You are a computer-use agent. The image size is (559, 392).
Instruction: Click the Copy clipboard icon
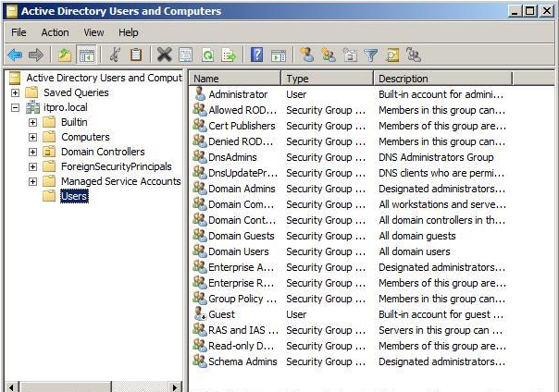pyautogui.click(x=136, y=55)
